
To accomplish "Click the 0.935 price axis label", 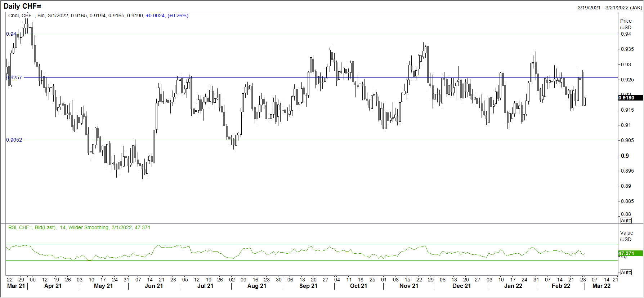I will [x=627, y=49].
